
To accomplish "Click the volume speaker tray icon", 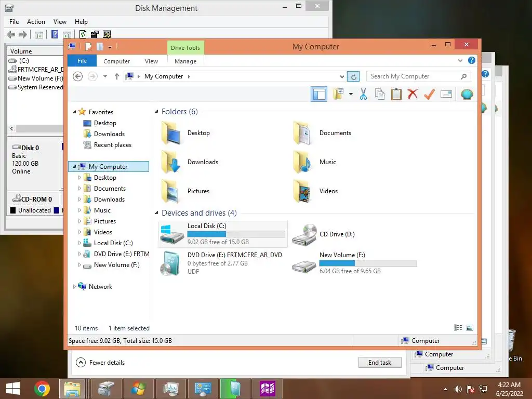I will (x=458, y=389).
